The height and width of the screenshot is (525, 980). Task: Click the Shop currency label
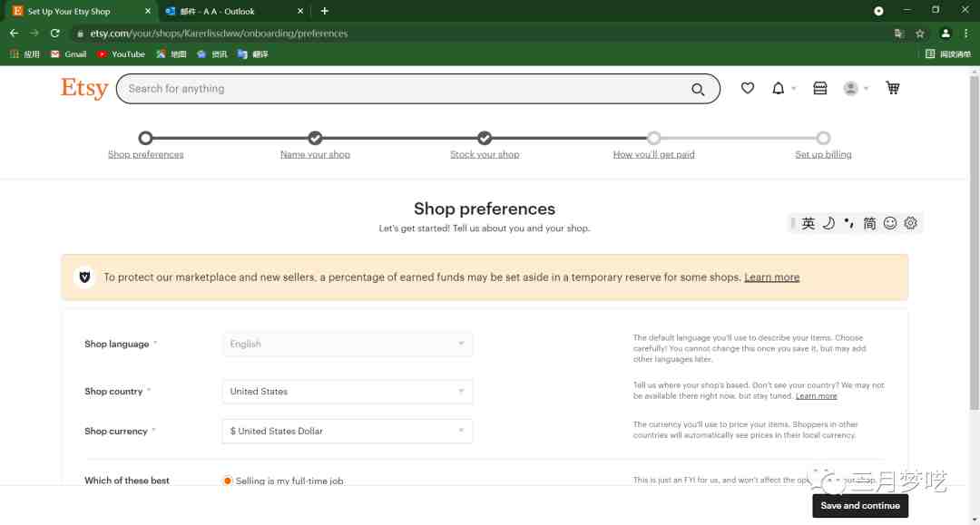coord(116,432)
